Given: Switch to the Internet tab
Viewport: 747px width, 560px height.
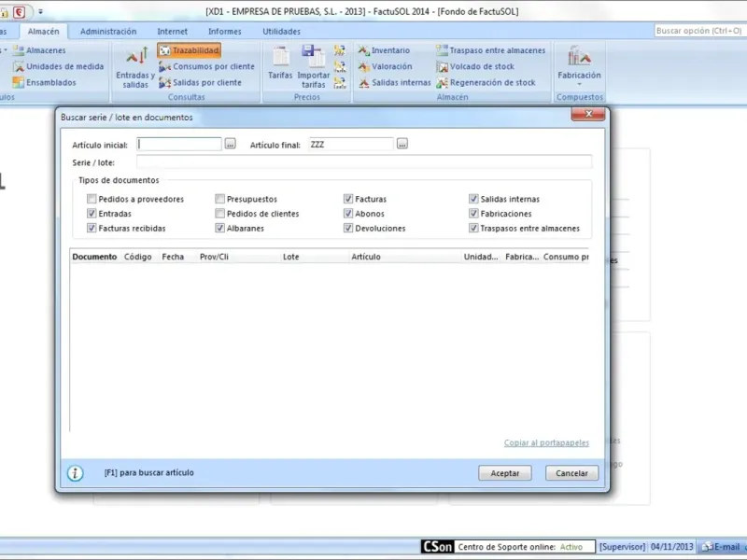Looking at the screenshot, I should 173,32.
